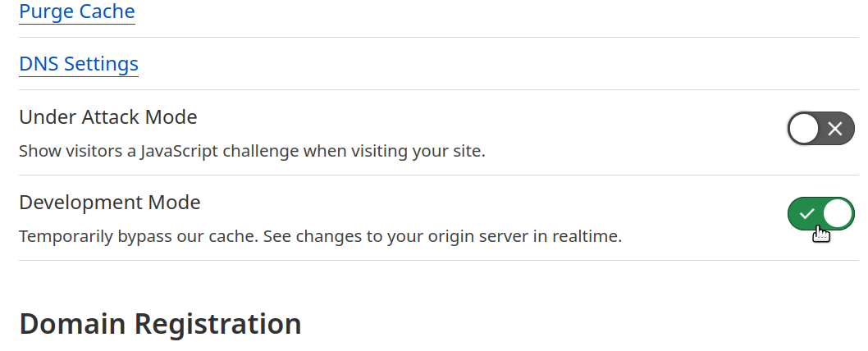The image size is (868, 351).
Task: Click the dark gray area of the off toggle
Action: point(836,129)
